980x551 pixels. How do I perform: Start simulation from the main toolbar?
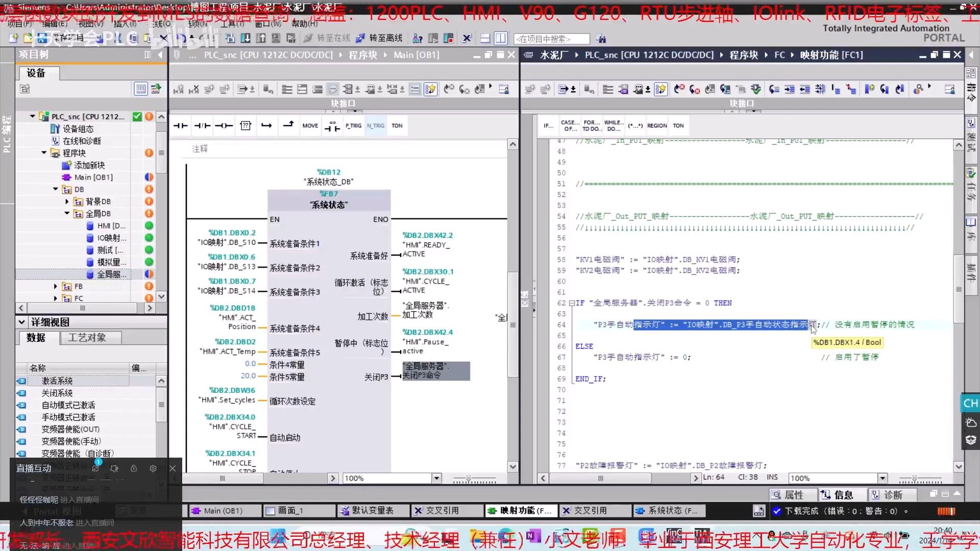276,38
